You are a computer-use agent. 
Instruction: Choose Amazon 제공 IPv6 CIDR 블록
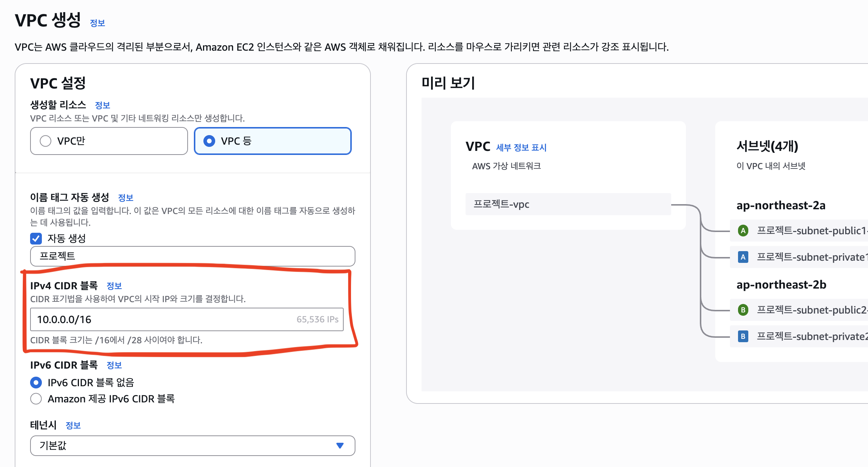tap(36, 399)
